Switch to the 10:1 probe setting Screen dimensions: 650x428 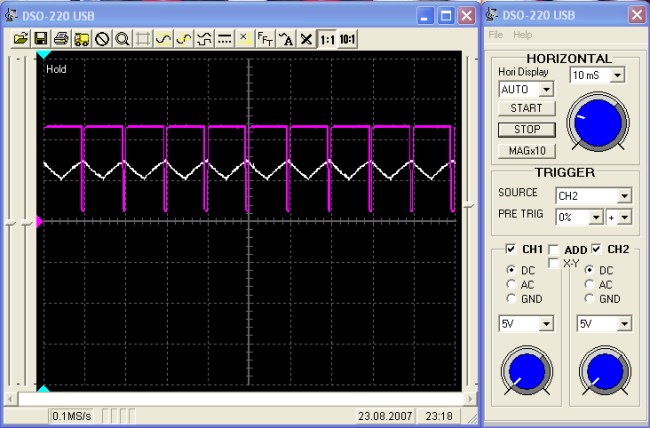348,39
